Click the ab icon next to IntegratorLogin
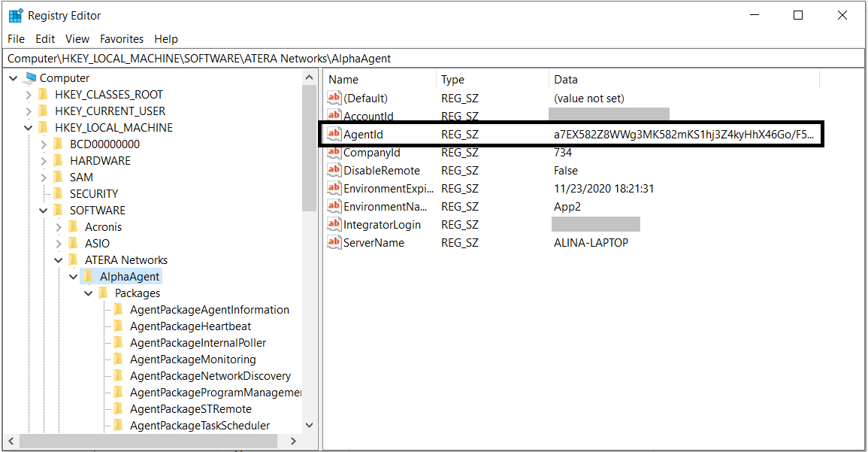This screenshot has height=452, width=868. point(334,224)
